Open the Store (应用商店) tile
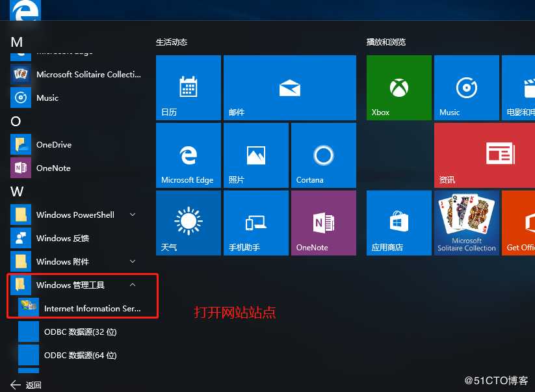This screenshot has height=392, width=535. (399, 223)
